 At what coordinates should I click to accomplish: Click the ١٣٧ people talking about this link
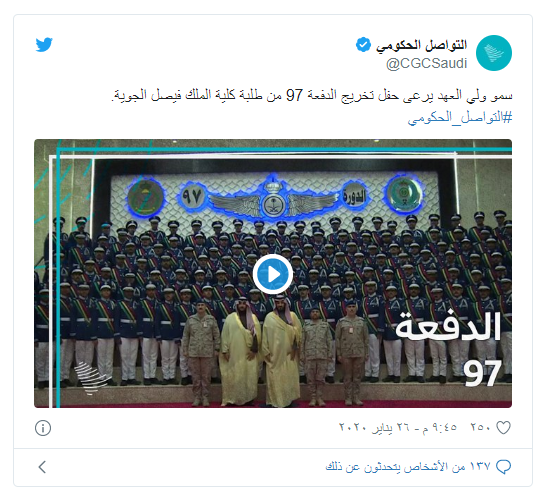(x=408, y=467)
